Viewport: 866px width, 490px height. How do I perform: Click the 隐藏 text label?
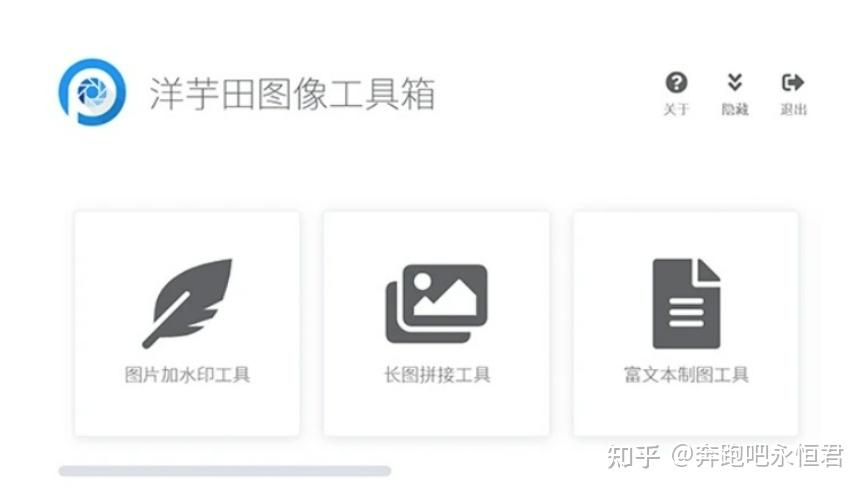(x=735, y=109)
